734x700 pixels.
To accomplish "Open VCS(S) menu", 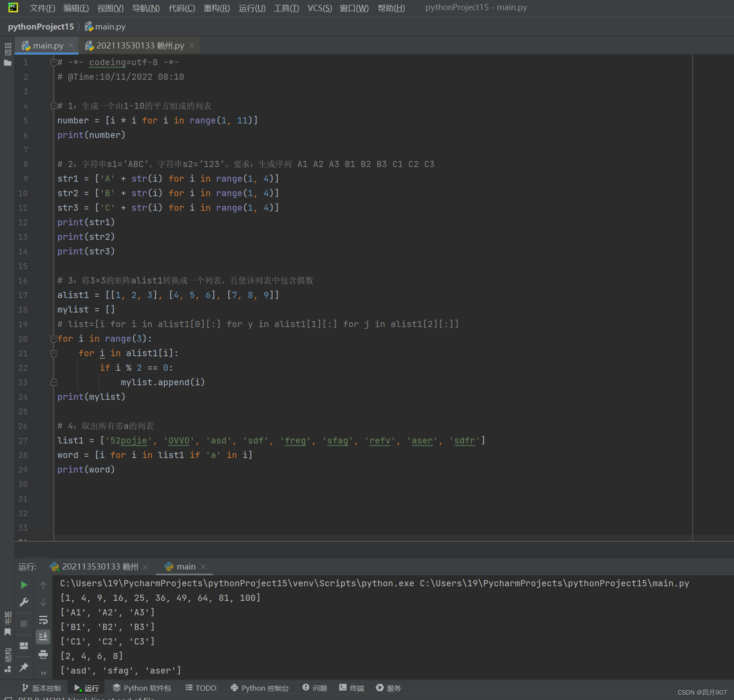I will pos(320,8).
